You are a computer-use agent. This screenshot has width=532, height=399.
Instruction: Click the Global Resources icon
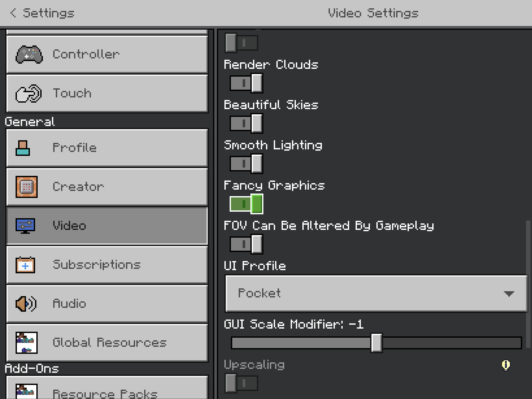pyautogui.click(x=26, y=343)
